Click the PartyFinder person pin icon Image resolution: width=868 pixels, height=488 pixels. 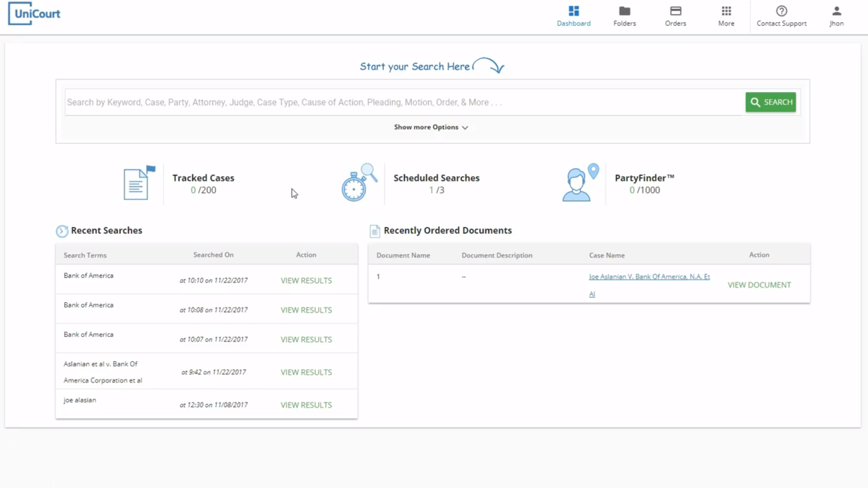coord(580,183)
